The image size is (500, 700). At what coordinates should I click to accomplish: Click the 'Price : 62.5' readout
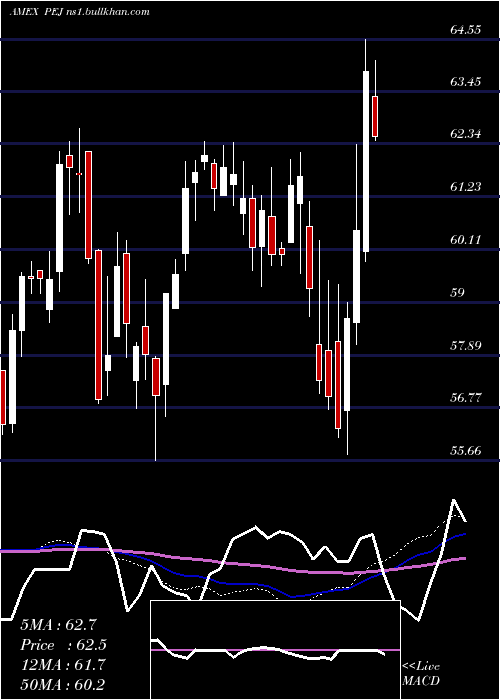point(63,645)
